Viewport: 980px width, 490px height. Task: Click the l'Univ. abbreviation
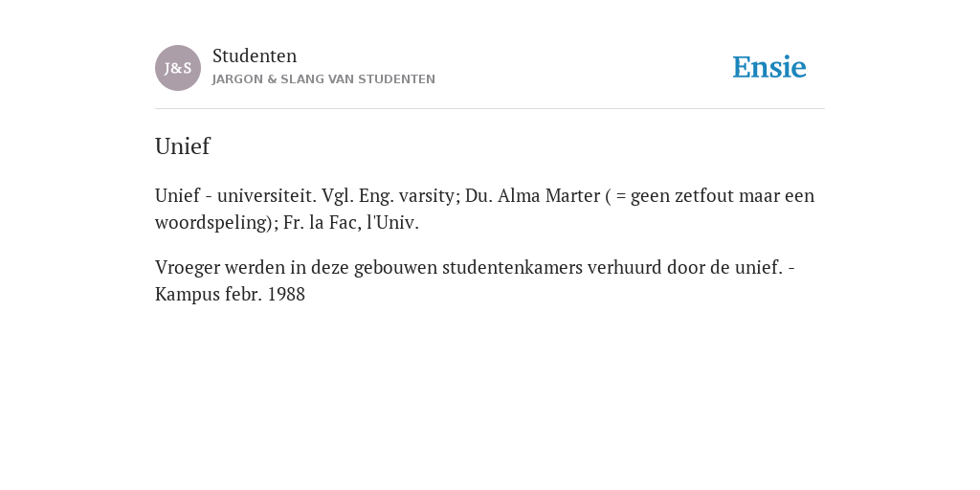pyautogui.click(x=392, y=222)
